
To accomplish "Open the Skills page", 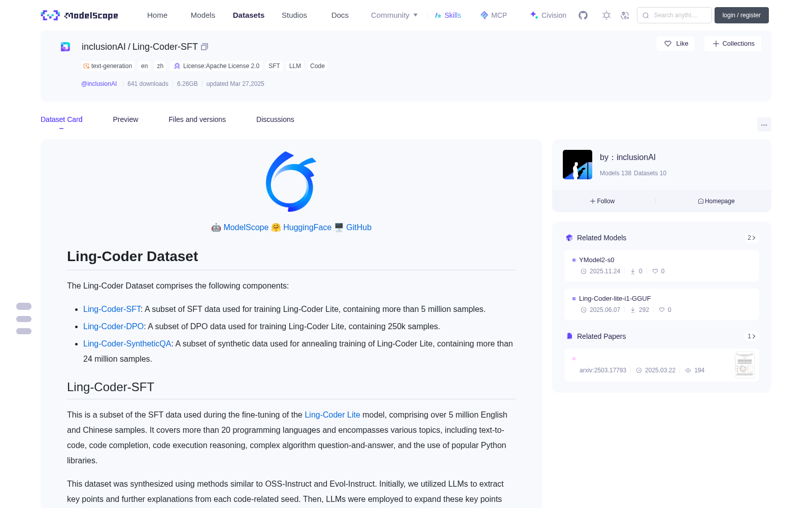I will pyautogui.click(x=448, y=15).
